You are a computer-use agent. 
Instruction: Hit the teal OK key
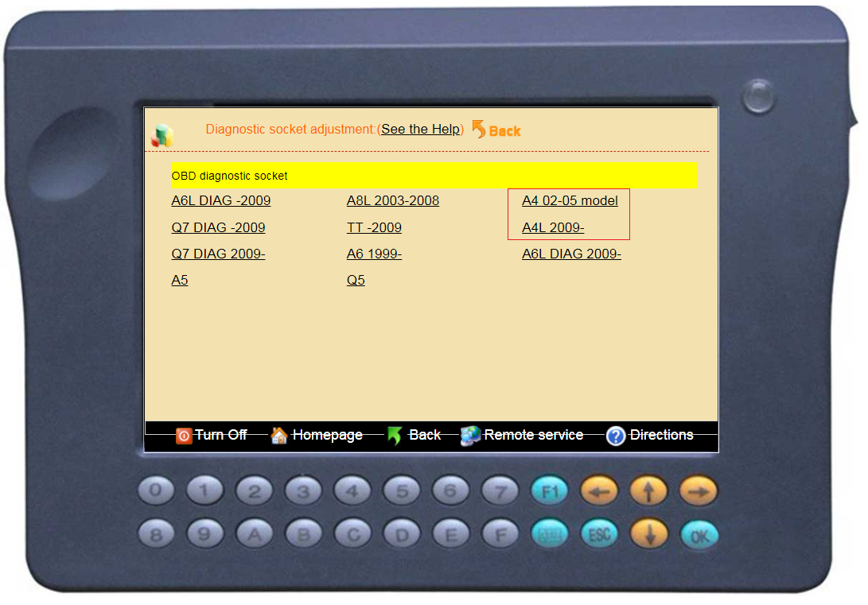pos(699,536)
